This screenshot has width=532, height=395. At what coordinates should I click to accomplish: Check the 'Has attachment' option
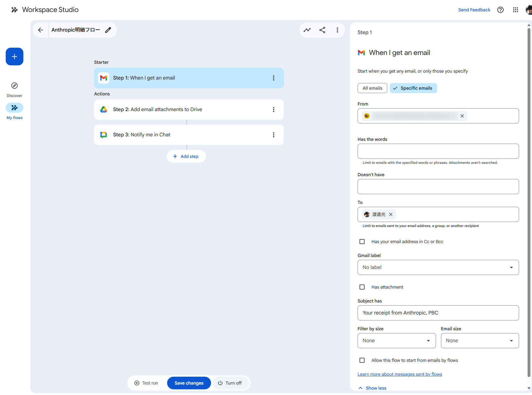tap(362, 287)
